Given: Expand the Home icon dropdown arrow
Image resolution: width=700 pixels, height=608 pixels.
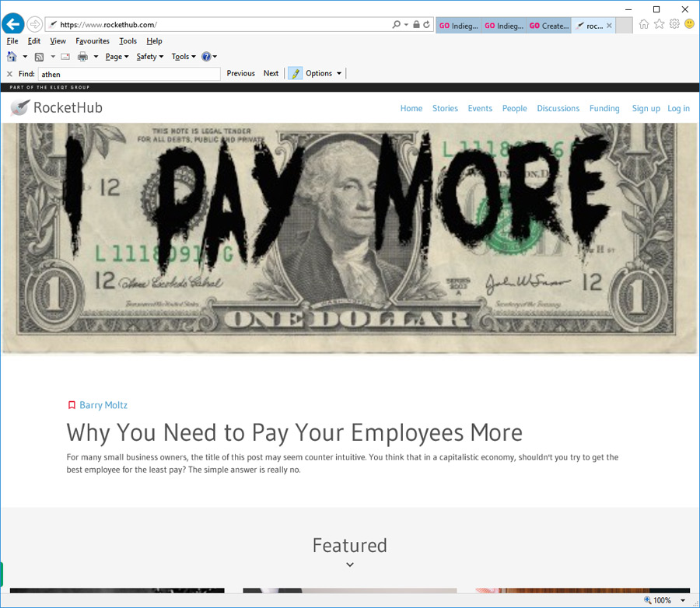Looking at the screenshot, I should point(25,57).
